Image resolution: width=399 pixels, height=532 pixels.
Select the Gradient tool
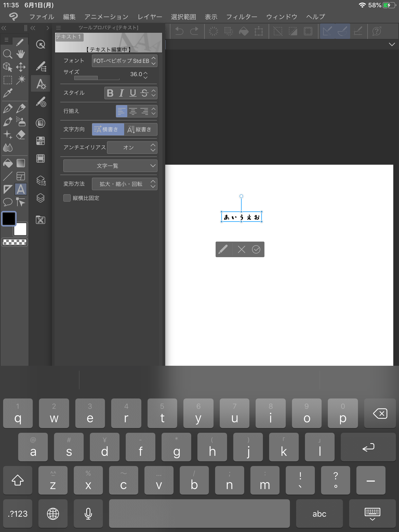[21, 163]
